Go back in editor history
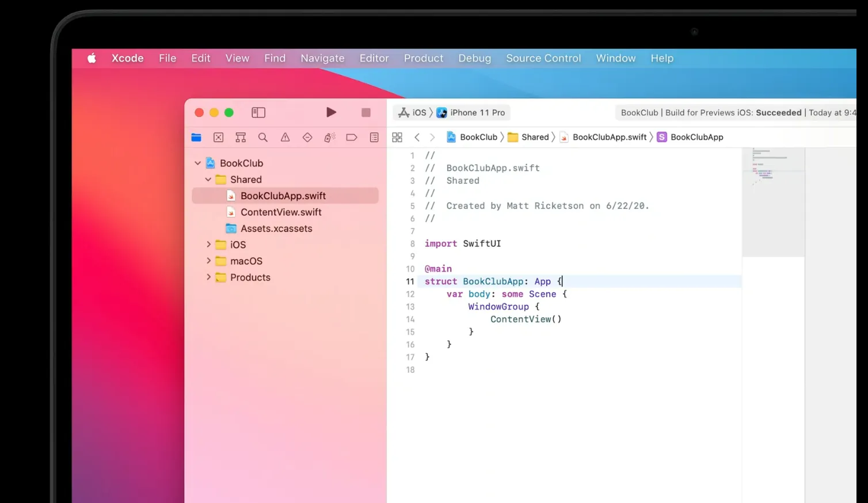The height and width of the screenshot is (503, 868). pyautogui.click(x=417, y=138)
